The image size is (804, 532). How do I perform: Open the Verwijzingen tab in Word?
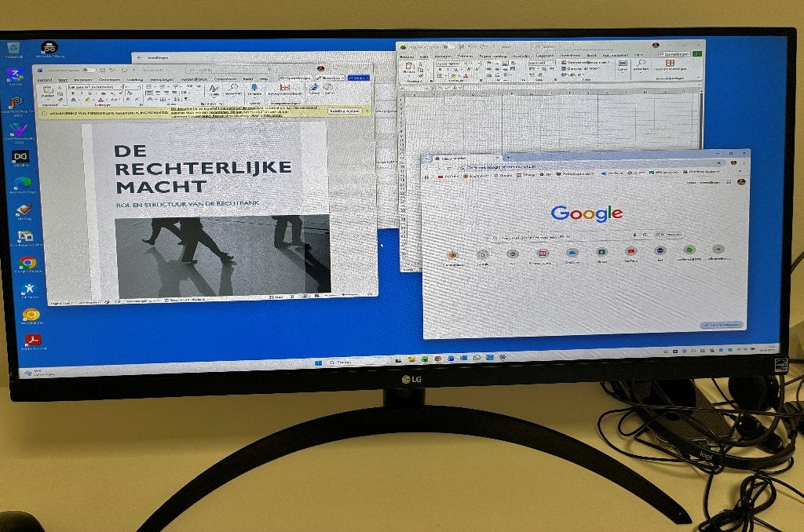pos(162,79)
